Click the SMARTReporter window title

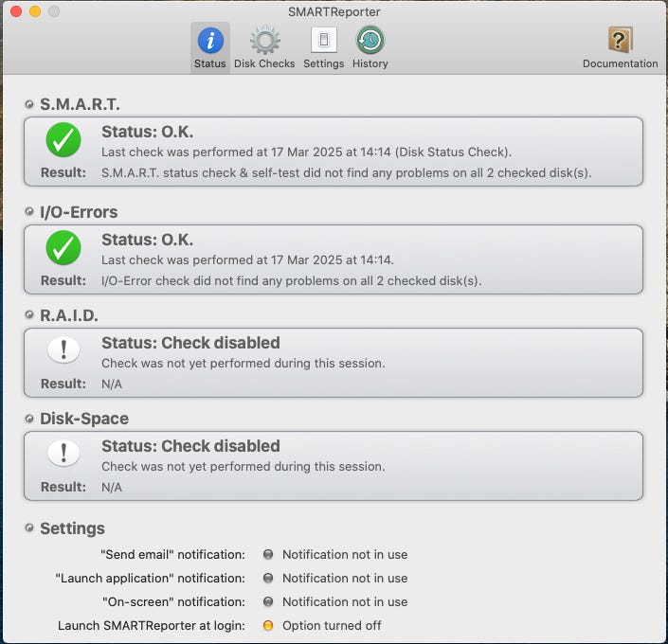point(334,12)
